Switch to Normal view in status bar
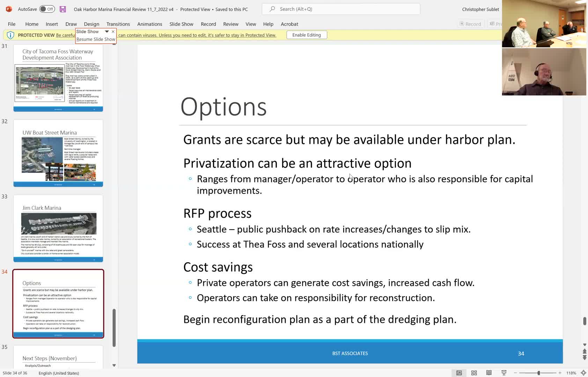The width and height of the screenshot is (588, 377). (459, 373)
